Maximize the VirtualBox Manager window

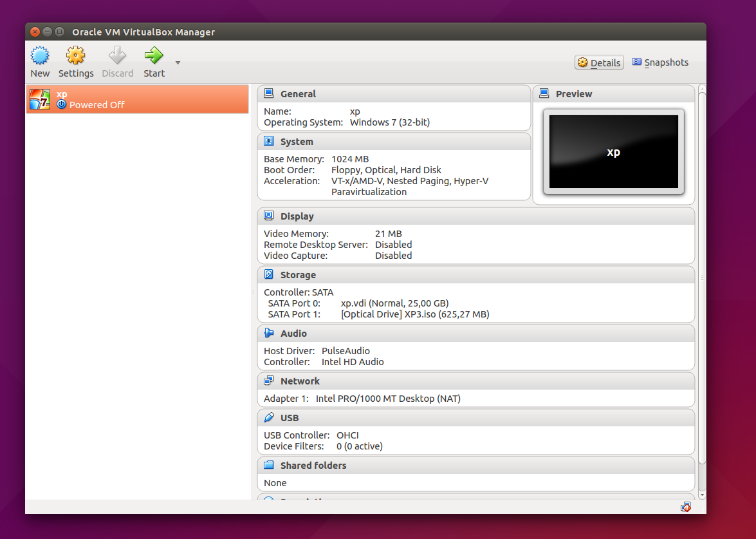[59, 32]
